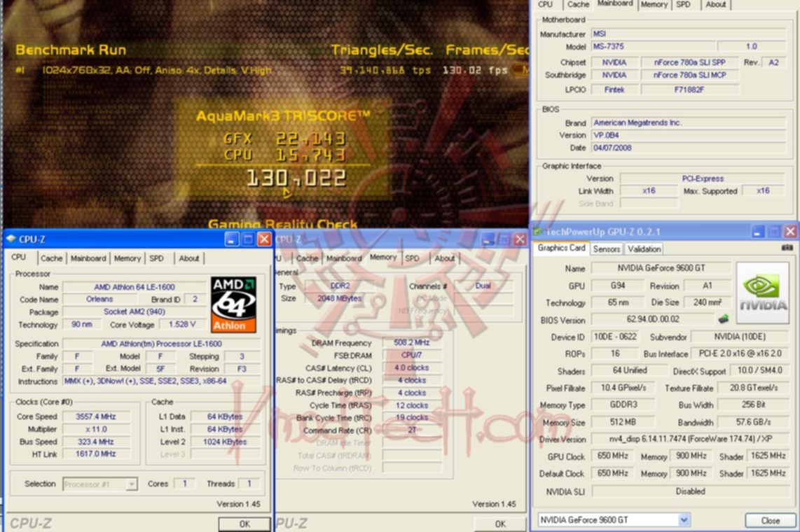
Task: Click the CPU-Z title bar icon
Action: [11, 239]
